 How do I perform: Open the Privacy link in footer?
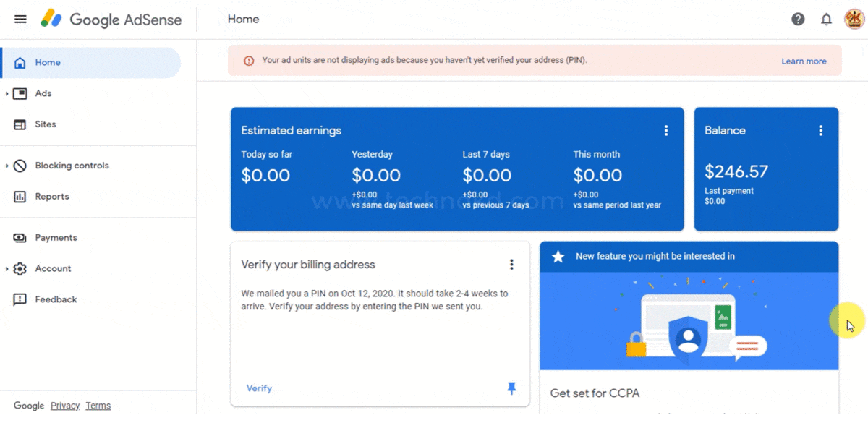pos(65,406)
